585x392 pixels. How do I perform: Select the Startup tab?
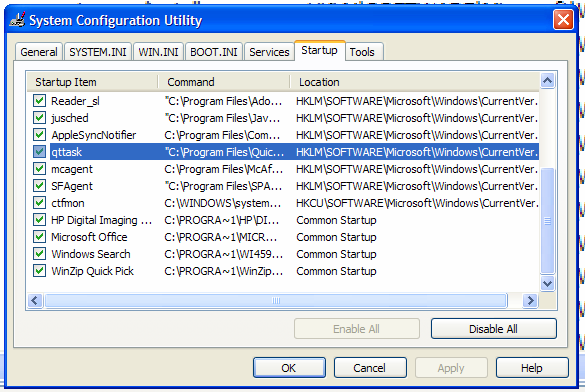pos(319,50)
